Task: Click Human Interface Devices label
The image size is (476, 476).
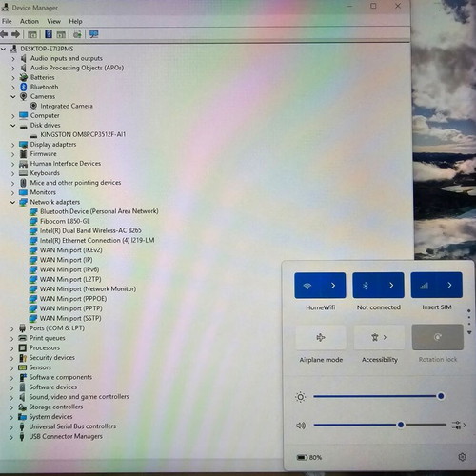Action: pyautogui.click(x=66, y=164)
